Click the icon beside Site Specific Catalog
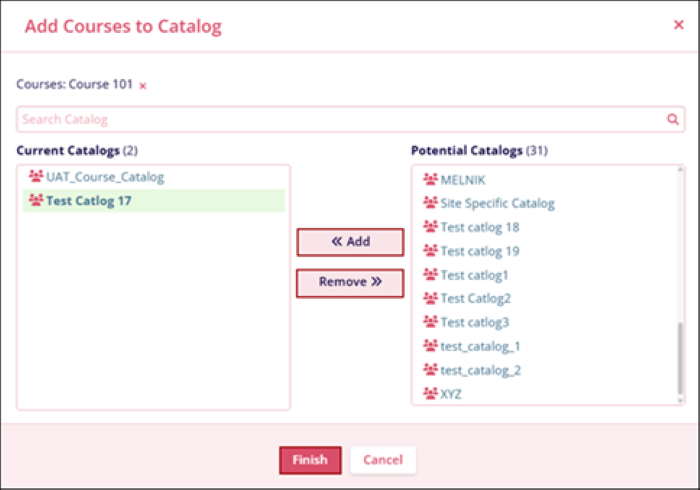 [430, 203]
